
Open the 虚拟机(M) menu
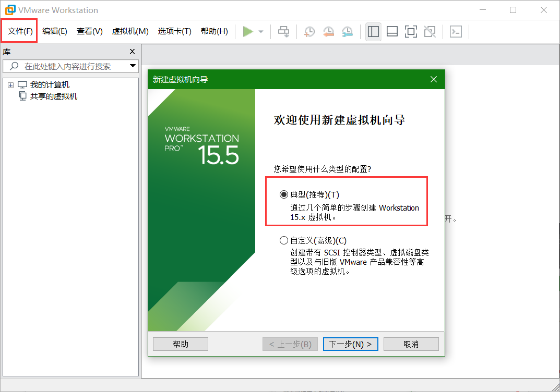pyautogui.click(x=130, y=31)
